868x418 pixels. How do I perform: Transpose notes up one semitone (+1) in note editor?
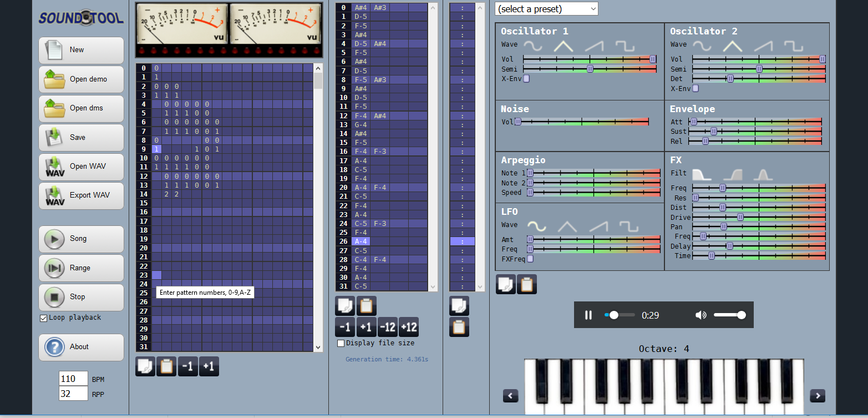pyautogui.click(x=366, y=327)
